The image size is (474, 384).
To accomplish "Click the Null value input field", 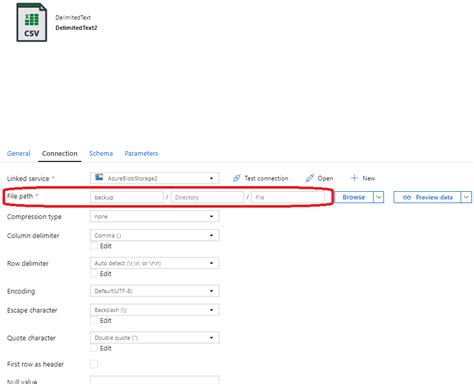I will click(155, 380).
